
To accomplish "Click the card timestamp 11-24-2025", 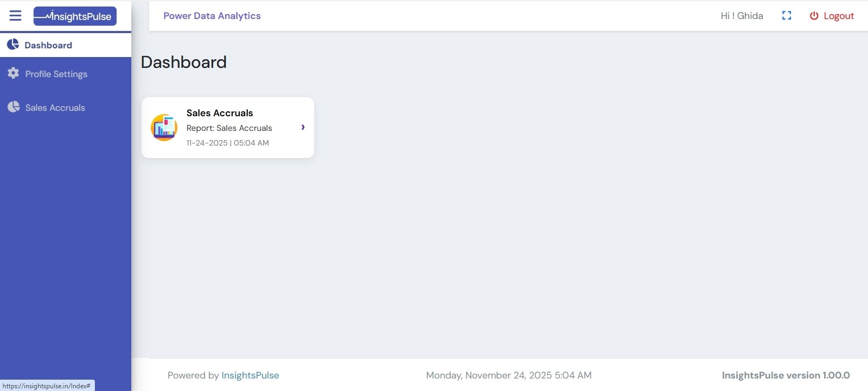I will 207,143.
